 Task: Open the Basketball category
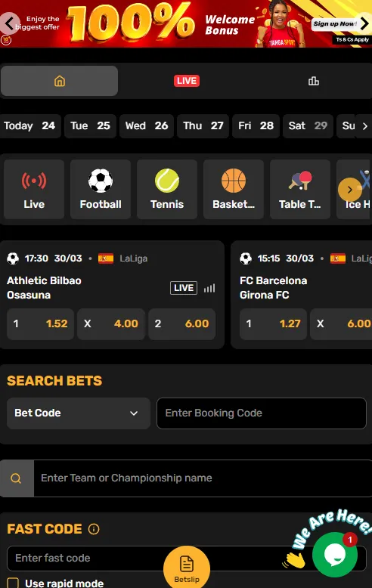click(234, 189)
